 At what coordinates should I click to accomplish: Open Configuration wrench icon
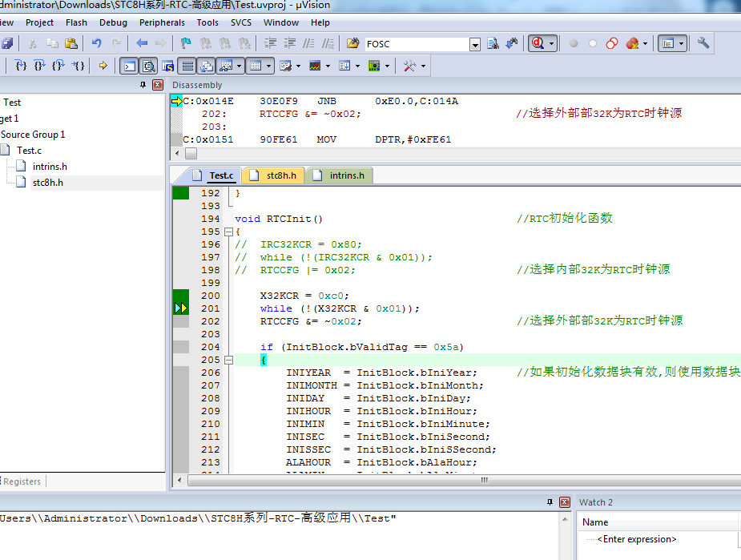[x=703, y=43]
